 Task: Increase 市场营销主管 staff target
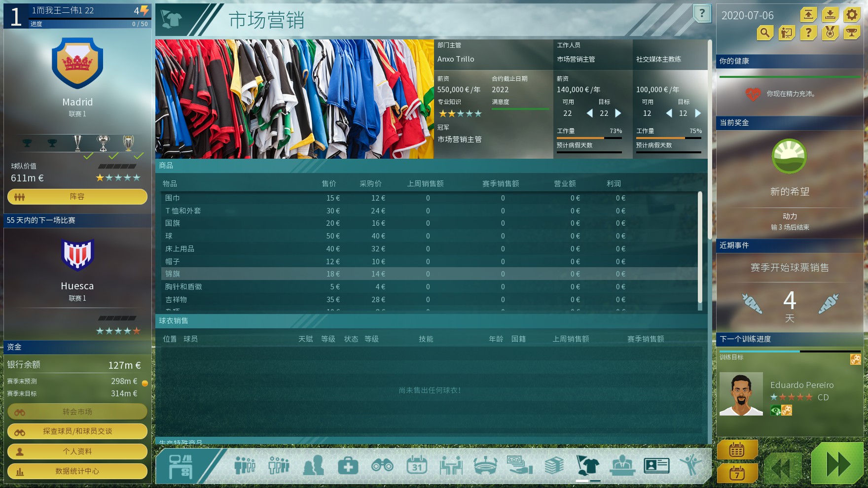pos(618,113)
